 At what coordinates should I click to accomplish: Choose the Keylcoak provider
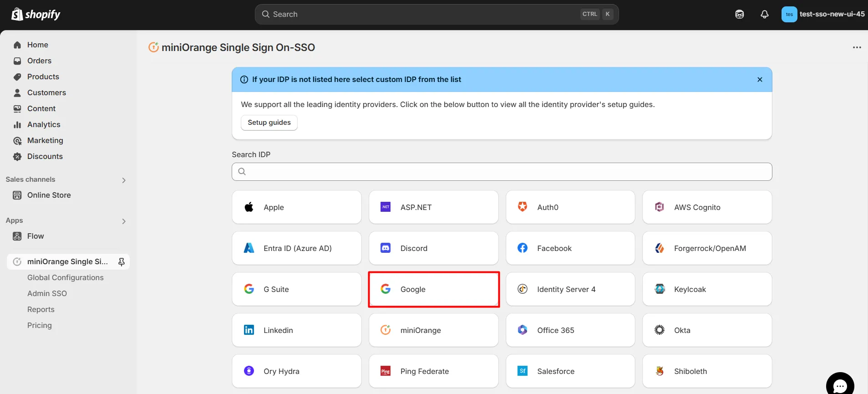click(x=707, y=289)
